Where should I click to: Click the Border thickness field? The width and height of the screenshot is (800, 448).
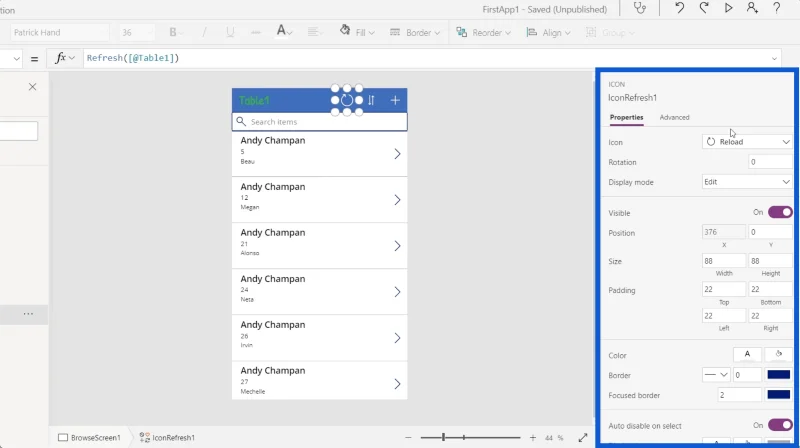(747, 375)
